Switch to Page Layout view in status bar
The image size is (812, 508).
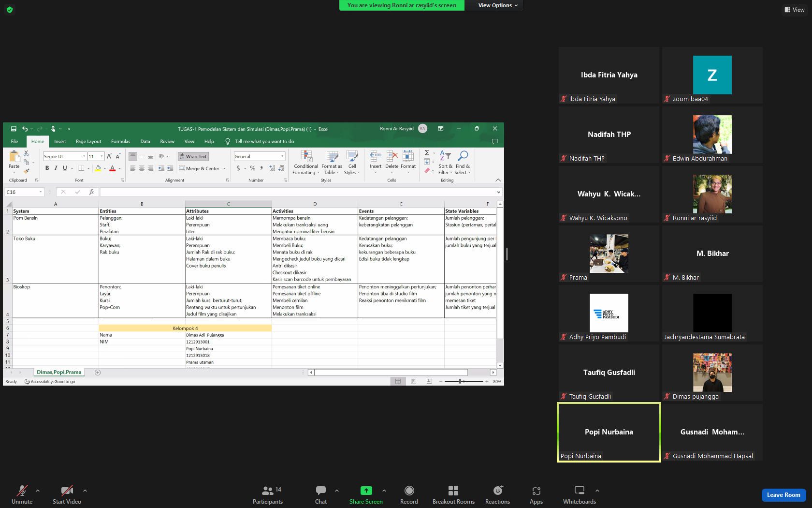coord(414,382)
